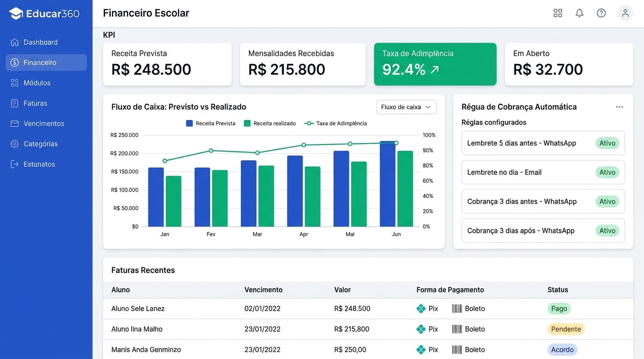Open the green Taxa de Adimplência card
The height and width of the screenshot is (359, 644).
coord(435,64)
